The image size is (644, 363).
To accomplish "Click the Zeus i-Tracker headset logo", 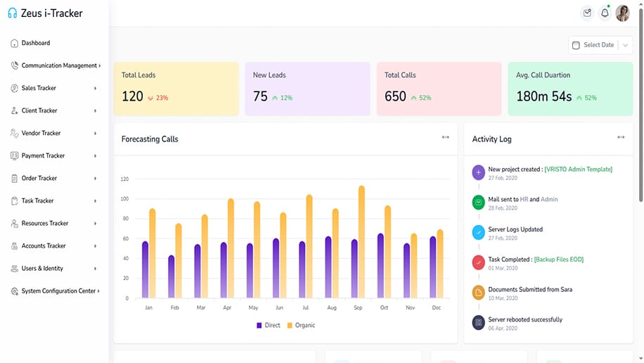I will [x=13, y=13].
